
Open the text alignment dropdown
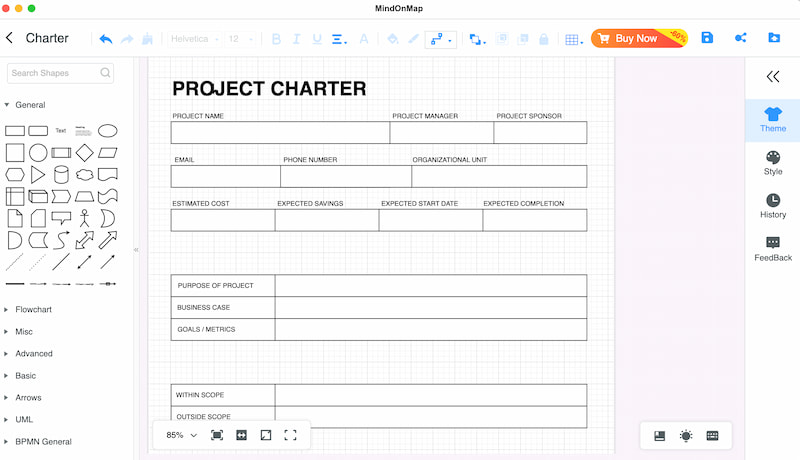pyautogui.click(x=339, y=39)
